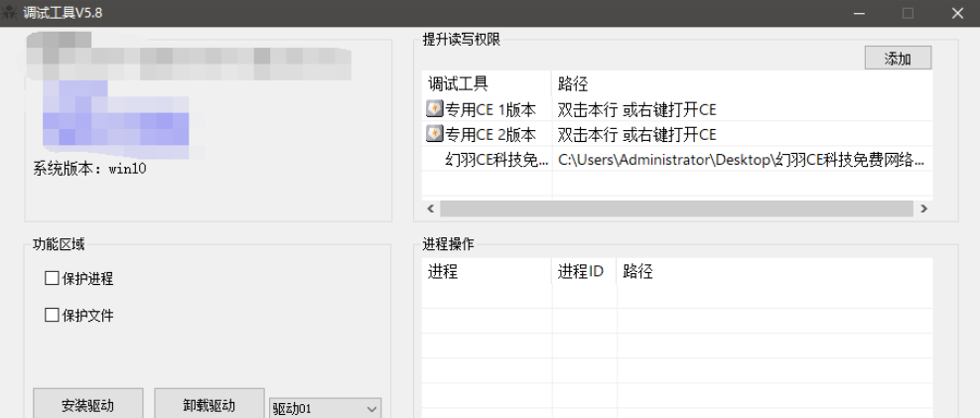Select the 专用CE 1版本 path text
This screenshot has width=980, height=418.
coord(636,109)
